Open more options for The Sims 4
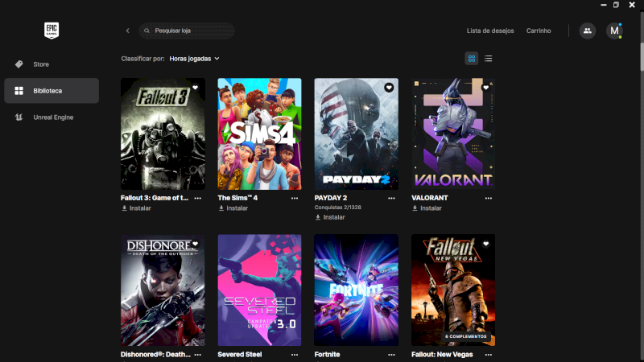This screenshot has height=362, width=644. point(295,198)
